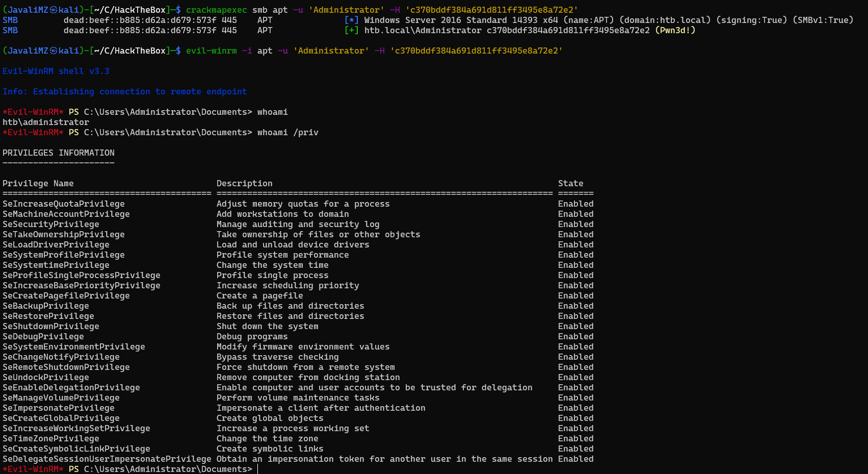The width and height of the screenshot is (868, 474).
Task: Place cursor at the final PS prompt
Action: click(x=258, y=469)
